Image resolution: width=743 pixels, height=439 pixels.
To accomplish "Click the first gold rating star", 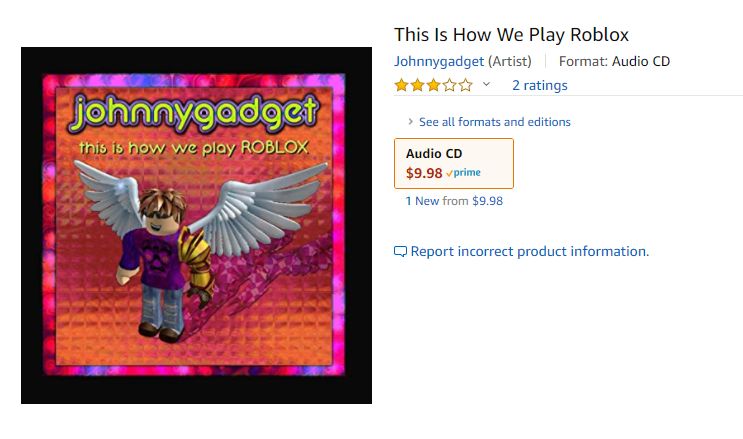I will (x=401, y=85).
